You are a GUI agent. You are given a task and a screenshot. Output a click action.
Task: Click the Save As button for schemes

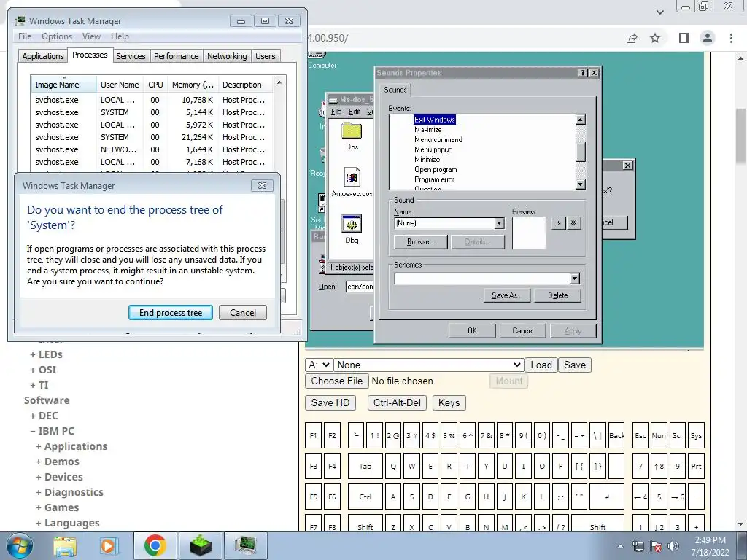507,295
